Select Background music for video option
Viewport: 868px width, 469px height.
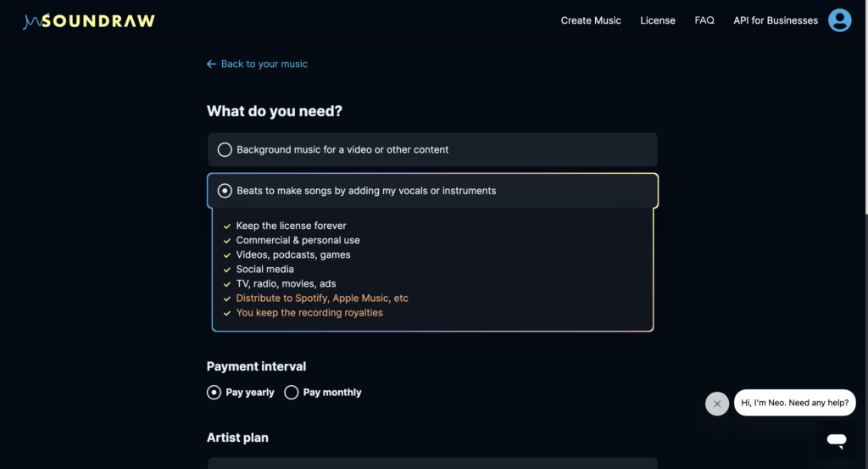click(225, 150)
